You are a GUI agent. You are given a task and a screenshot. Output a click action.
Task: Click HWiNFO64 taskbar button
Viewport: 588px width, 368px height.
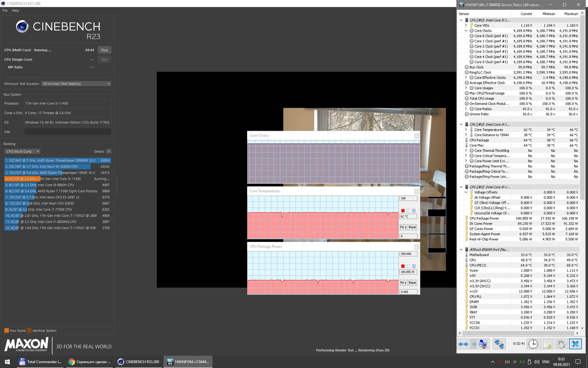tap(188, 362)
